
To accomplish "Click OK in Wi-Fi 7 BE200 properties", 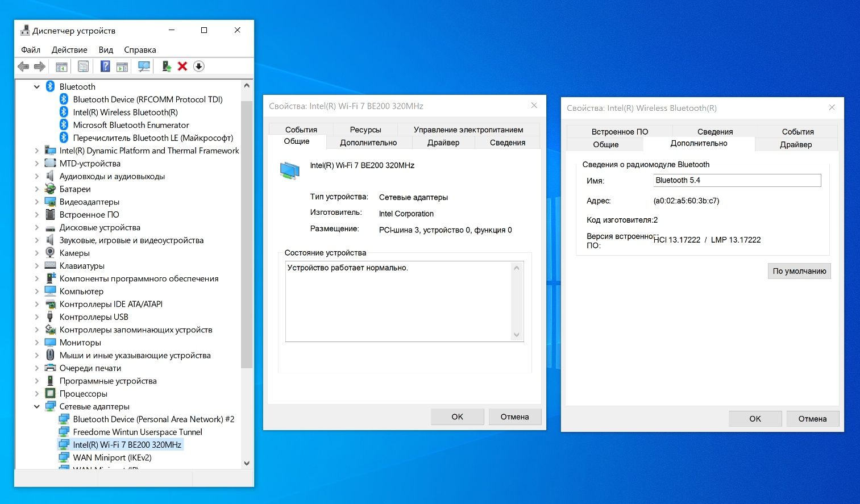I will tap(458, 416).
